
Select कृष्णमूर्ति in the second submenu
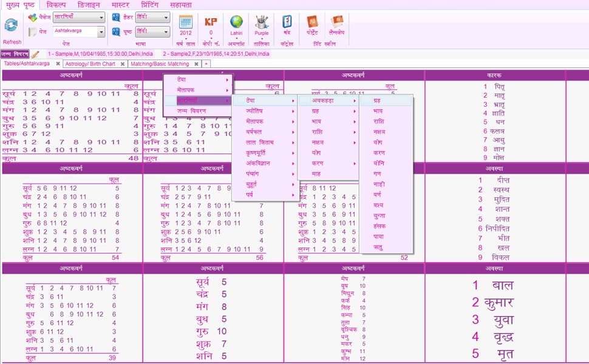(x=265, y=153)
